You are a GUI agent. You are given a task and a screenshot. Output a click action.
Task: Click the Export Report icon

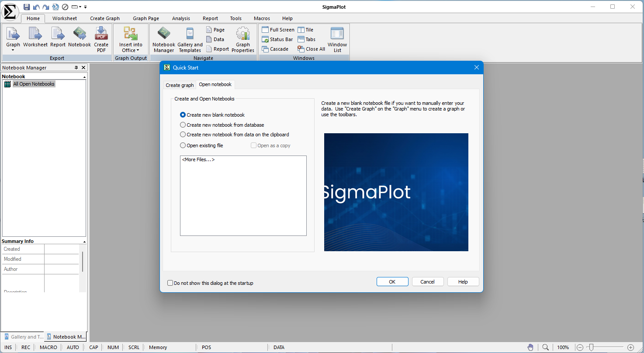tap(58, 37)
